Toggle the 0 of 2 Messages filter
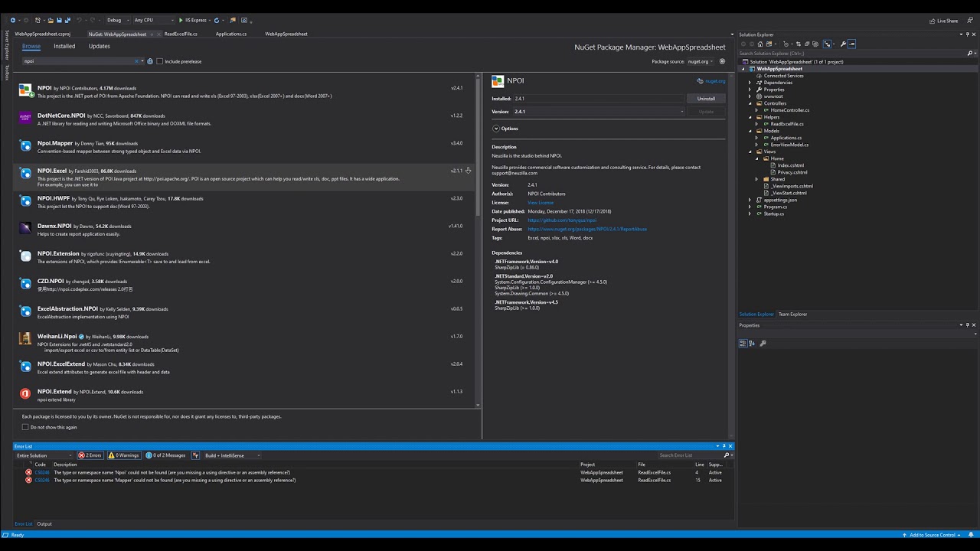Viewport: 980px width, 551px height. coord(165,455)
